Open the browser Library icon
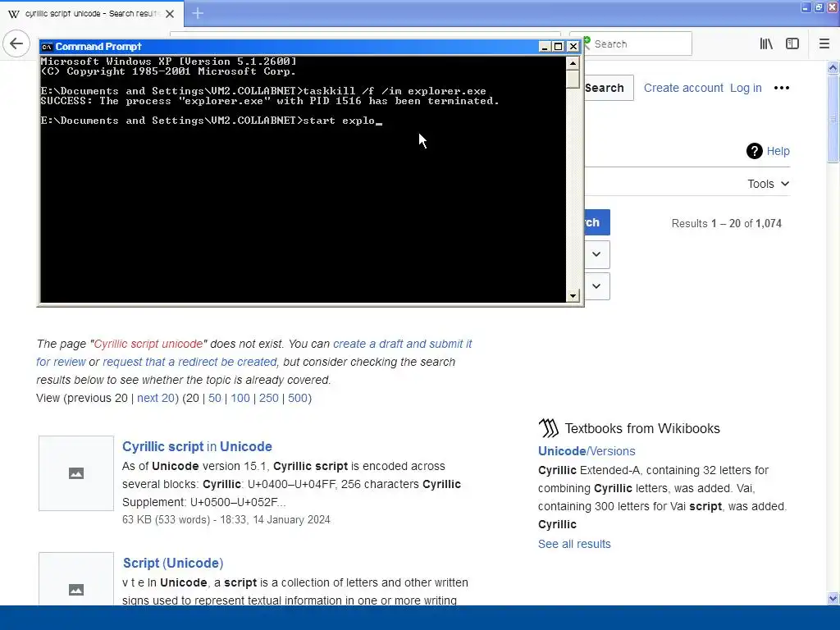The image size is (840, 630). pyautogui.click(x=766, y=44)
